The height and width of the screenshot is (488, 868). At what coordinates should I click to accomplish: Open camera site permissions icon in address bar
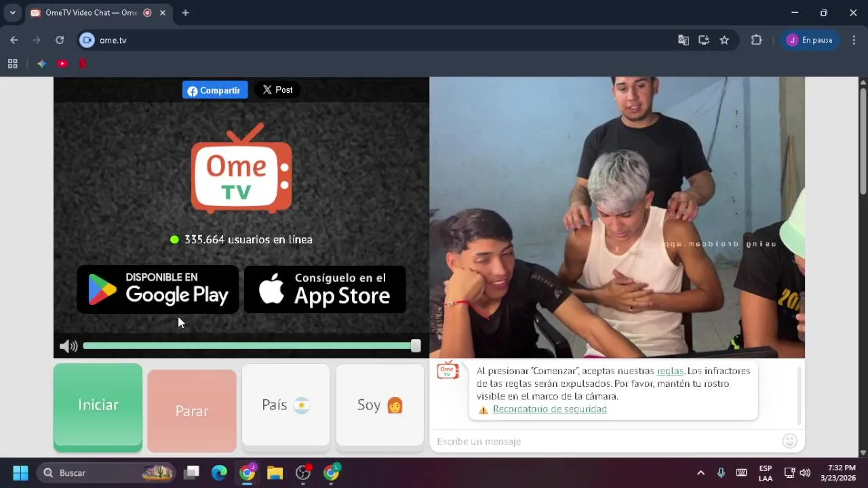(x=87, y=40)
